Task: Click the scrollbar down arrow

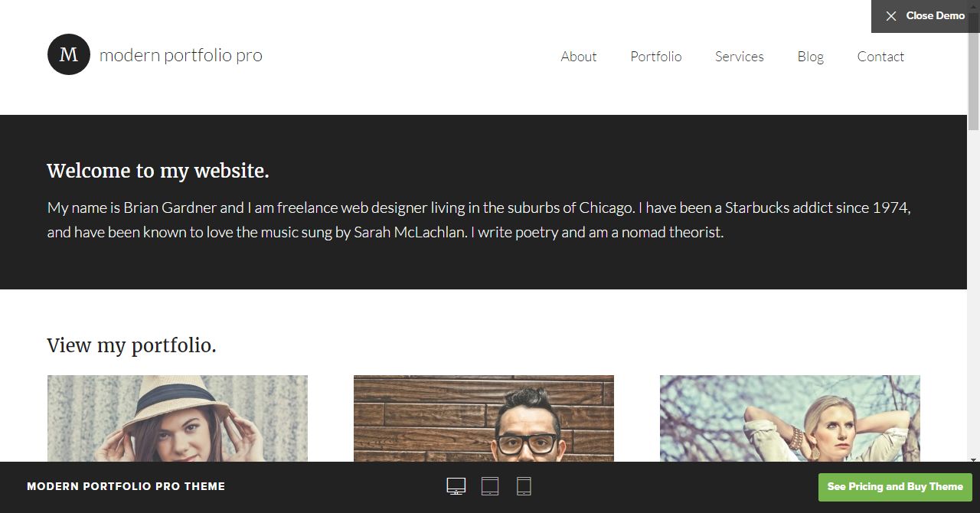Action: point(973,460)
